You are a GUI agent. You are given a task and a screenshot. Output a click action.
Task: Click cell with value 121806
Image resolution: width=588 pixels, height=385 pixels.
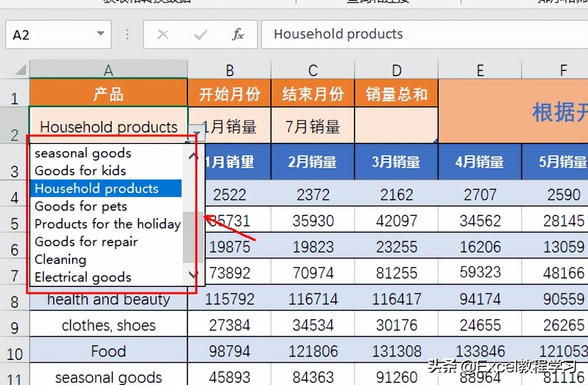tap(313, 350)
